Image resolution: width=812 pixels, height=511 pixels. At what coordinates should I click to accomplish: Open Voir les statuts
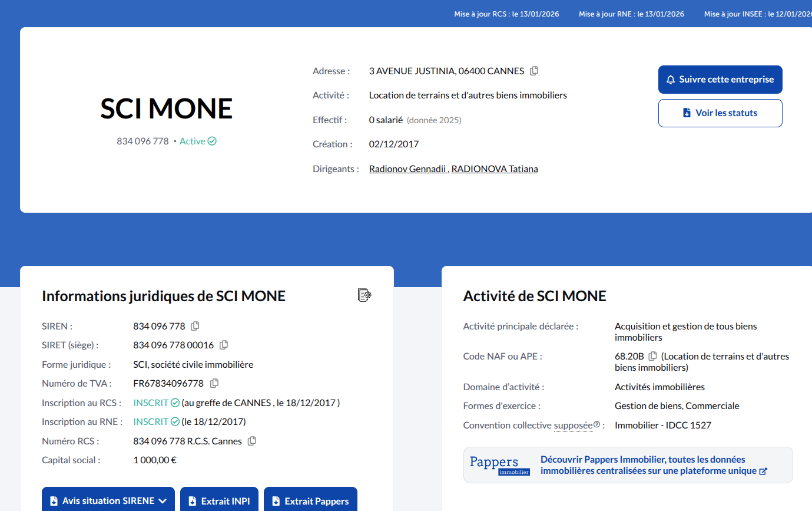[x=720, y=113]
